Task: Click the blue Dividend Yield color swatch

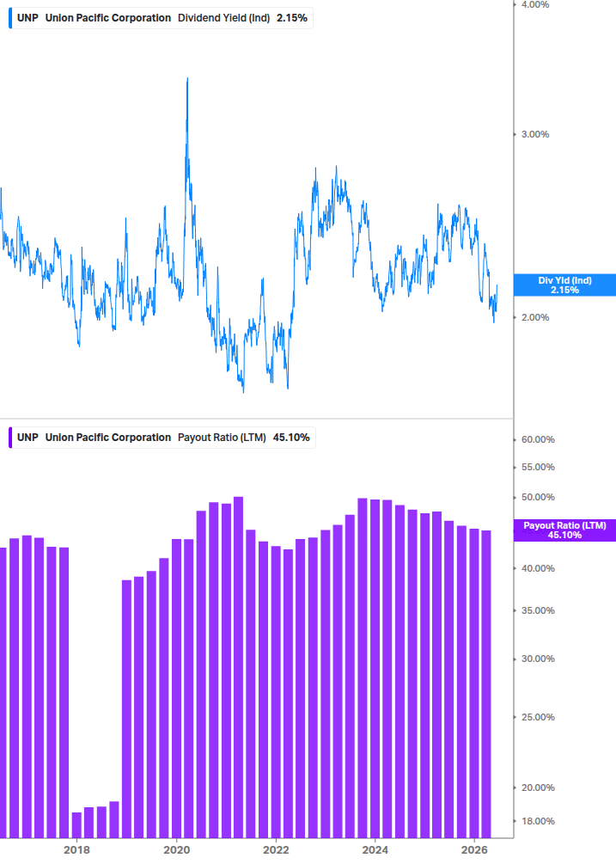Action: (10, 18)
